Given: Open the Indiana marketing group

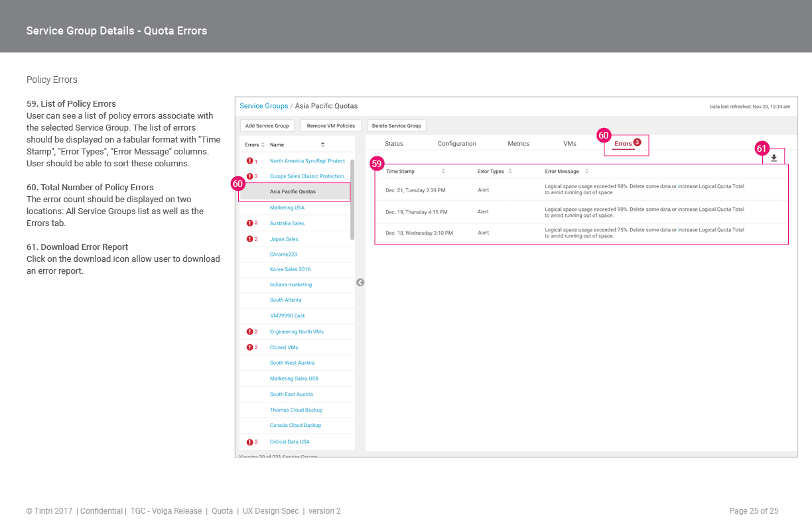Looking at the screenshot, I should 291,284.
